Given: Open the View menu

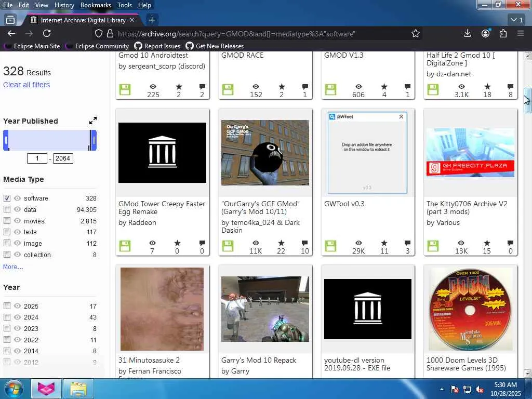Looking at the screenshot, I should [x=42, y=5].
